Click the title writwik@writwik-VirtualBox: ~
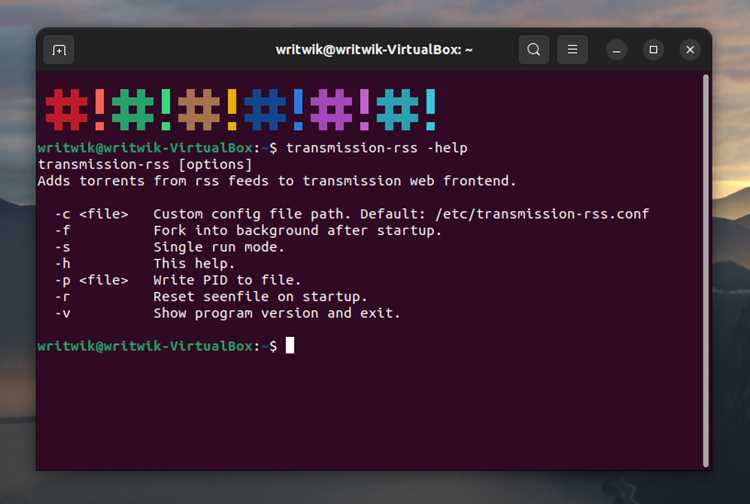Image resolution: width=750 pixels, height=504 pixels. 374,50
